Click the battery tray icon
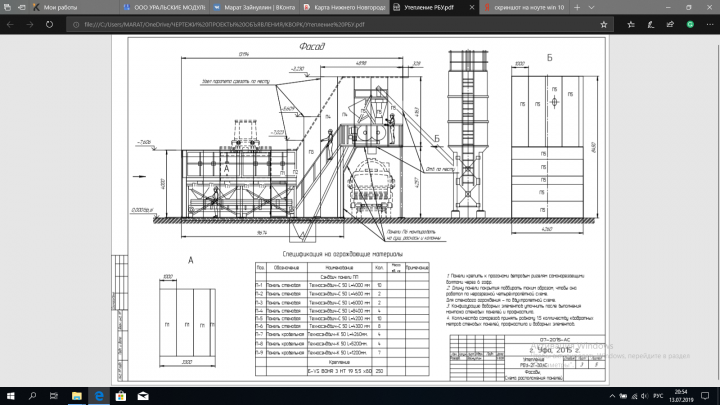 pyautogui.click(x=623, y=396)
